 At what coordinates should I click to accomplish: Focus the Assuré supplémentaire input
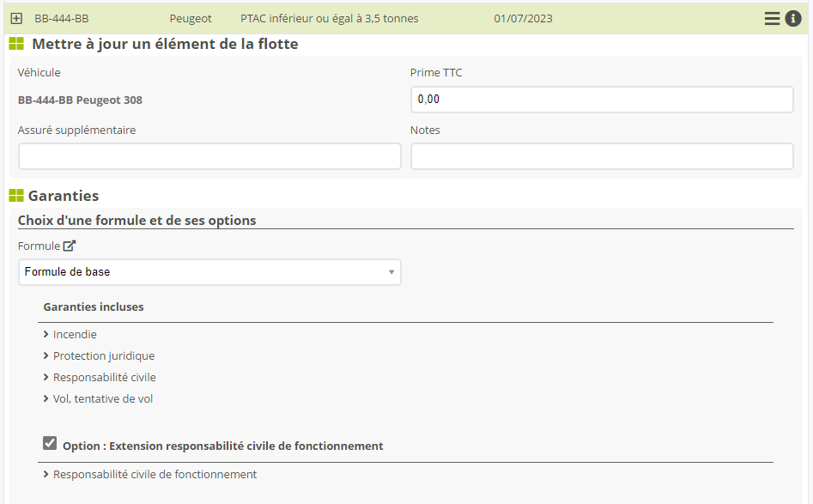click(x=209, y=156)
